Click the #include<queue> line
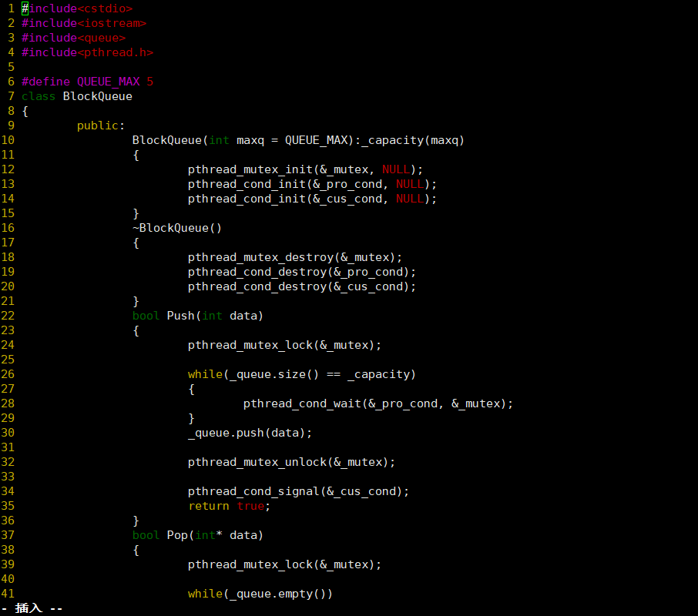Viewport: 698px width, 616px height. (x=73, y=38)
